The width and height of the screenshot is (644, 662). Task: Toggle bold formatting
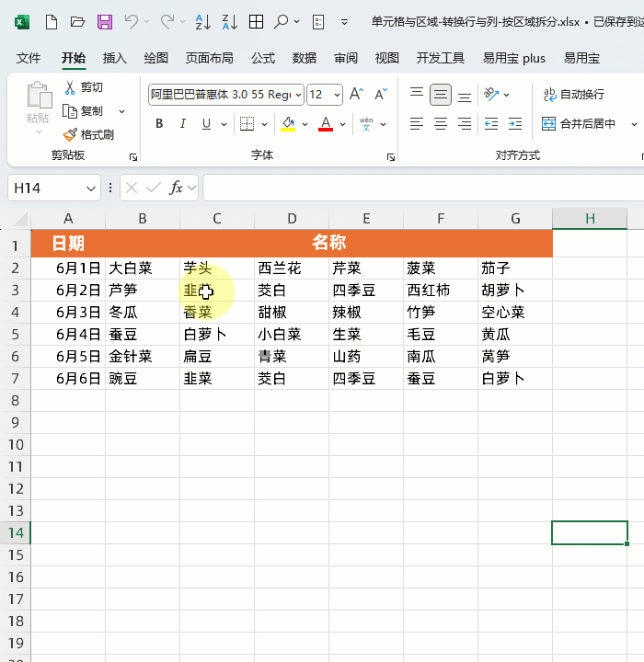pyautogui.click(x=159, y=124)
